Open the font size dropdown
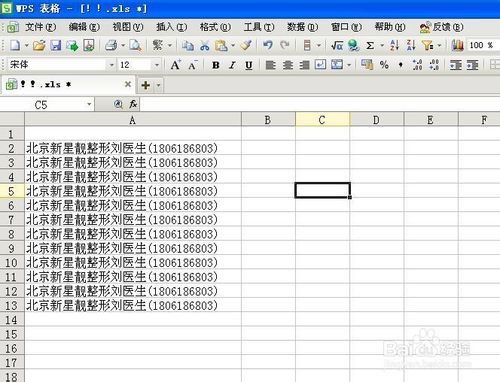This screenshot has height=382, width=500. [x=157, y=65]
